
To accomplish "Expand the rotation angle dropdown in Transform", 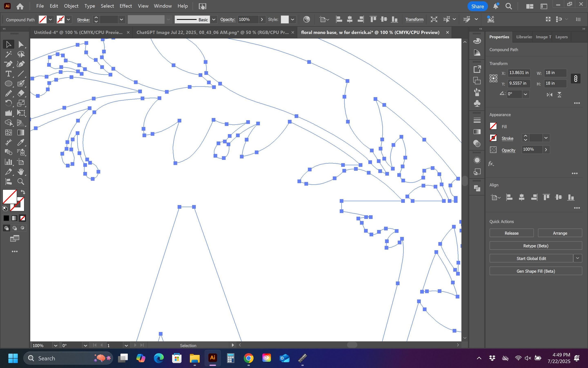I will (525, 94).
